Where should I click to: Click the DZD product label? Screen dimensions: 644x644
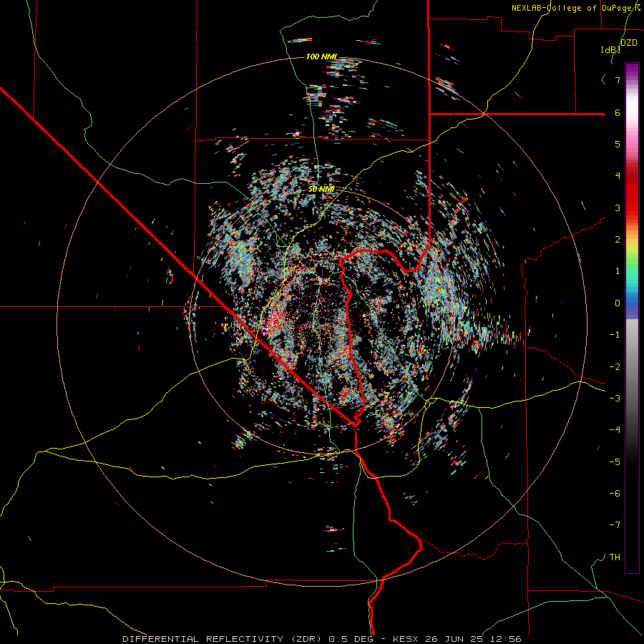click(629, 43)
